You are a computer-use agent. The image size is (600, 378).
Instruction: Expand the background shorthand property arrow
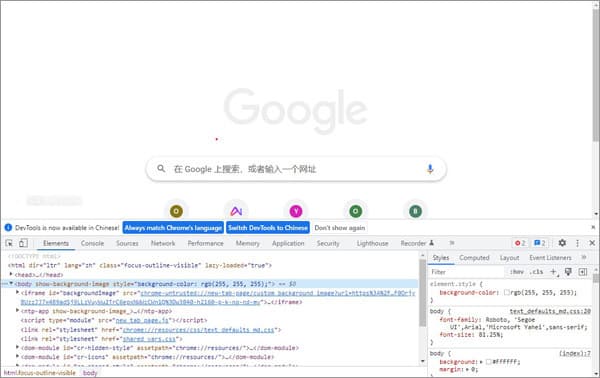tap(481, 361)
